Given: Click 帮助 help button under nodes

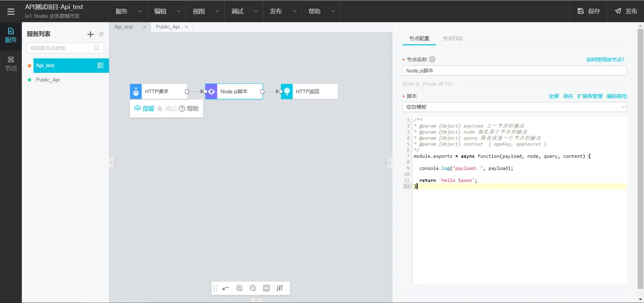Looking at the screenshot, I should pyautogui.click(x=189, y=109).
